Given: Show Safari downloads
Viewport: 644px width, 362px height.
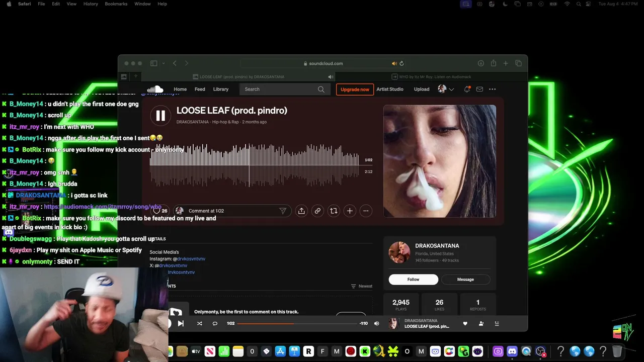Looking at the screenshot, I should coord(480,63).
